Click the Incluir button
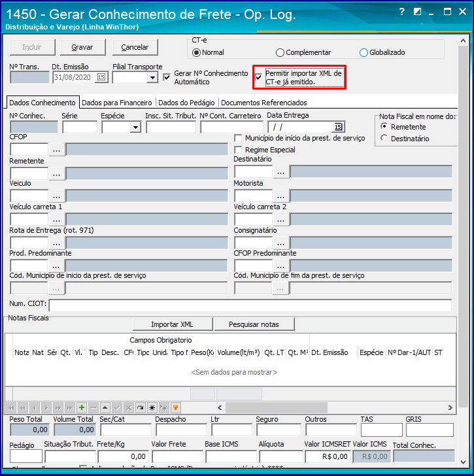The height and width of the screenshot is (476, 474). point(32,47)
